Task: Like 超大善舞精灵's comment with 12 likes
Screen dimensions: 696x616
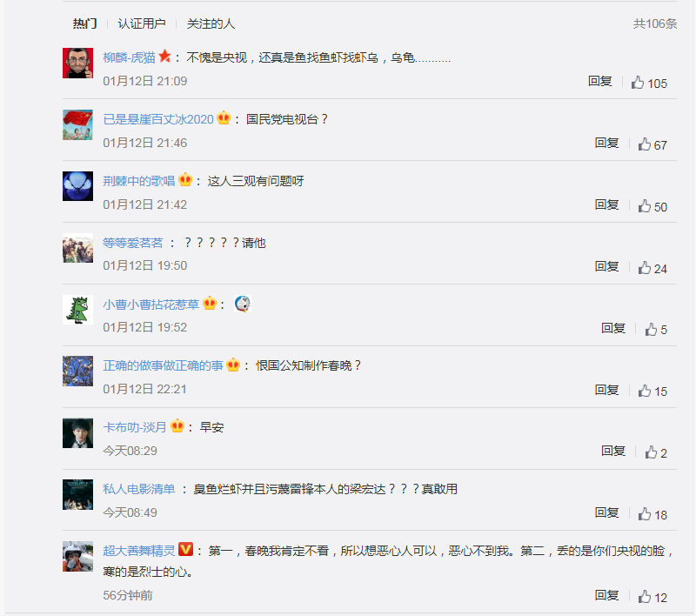Action: (x=644, y=597)
